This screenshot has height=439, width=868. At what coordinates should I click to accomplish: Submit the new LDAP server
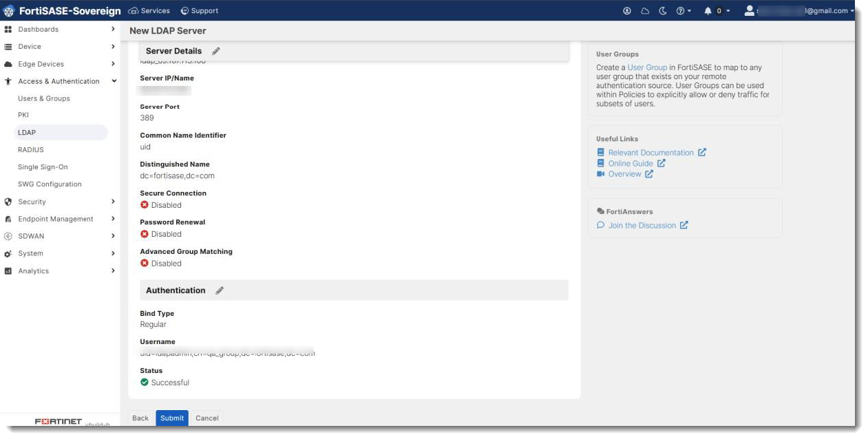172,418
